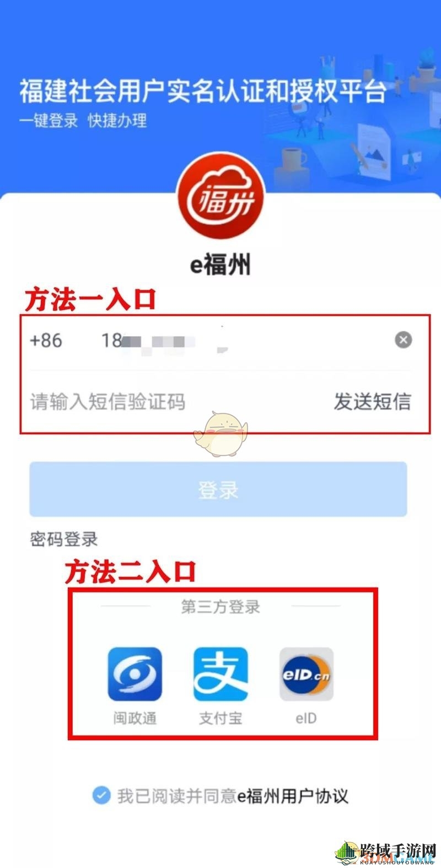Tap the 第三方登录 section heading
The height and width of the screenshot is (868, 441).
click(x=220, y=607)
